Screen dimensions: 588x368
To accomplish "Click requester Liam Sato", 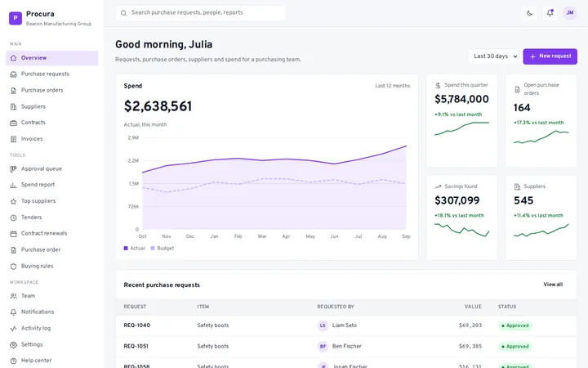I will click(345, 325).
